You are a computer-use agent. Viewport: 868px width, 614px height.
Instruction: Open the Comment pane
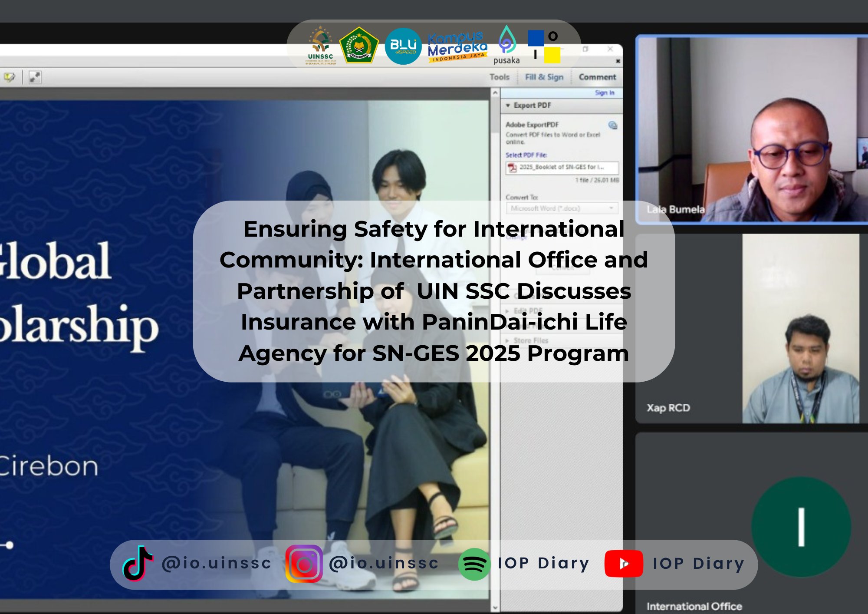597,77
